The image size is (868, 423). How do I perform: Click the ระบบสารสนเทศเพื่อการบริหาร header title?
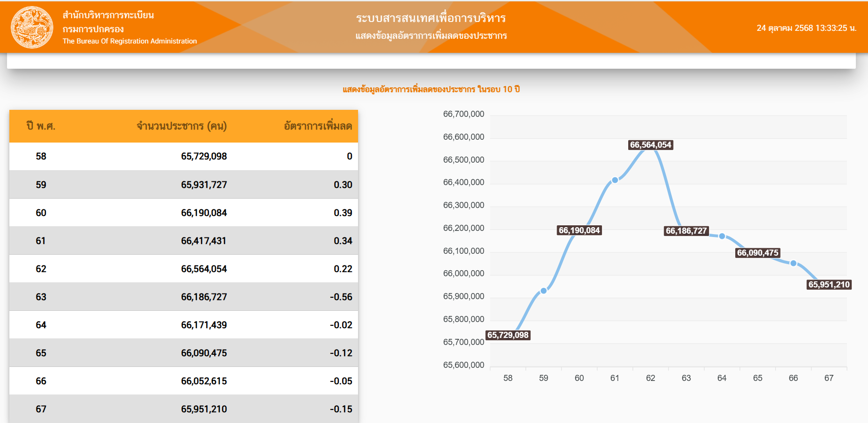point(430,18)
